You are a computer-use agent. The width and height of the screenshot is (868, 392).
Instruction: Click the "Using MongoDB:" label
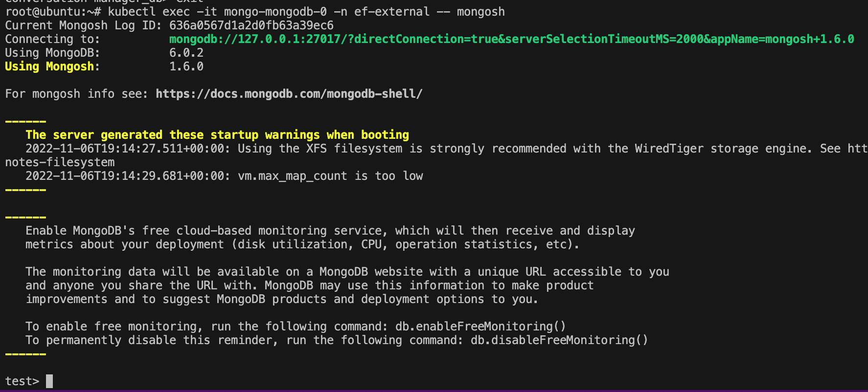click(52, 53)
